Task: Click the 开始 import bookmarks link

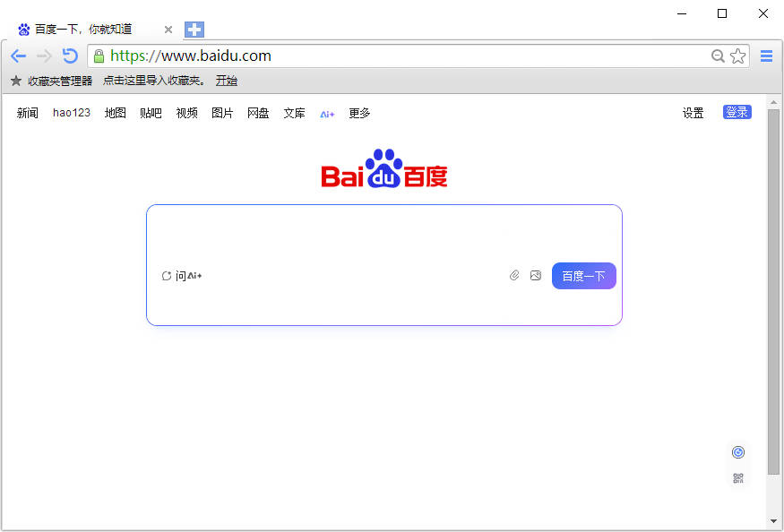Action: (227, 81)
